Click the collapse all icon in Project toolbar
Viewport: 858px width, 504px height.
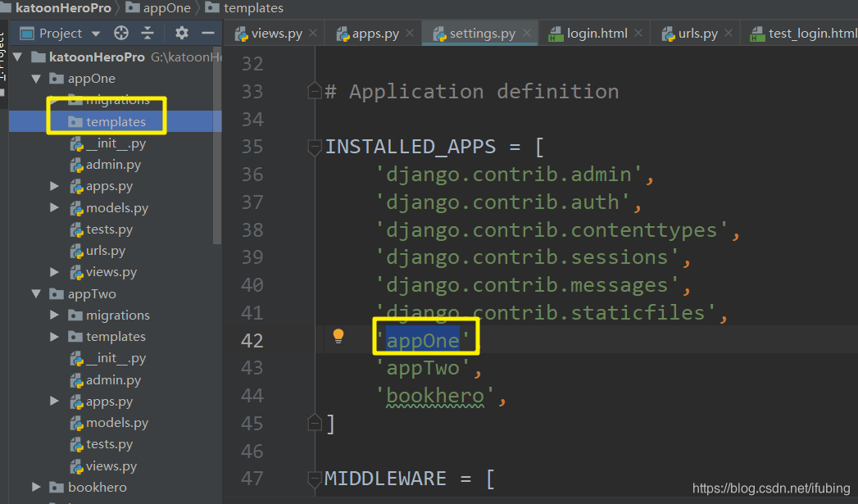point(148,34)
